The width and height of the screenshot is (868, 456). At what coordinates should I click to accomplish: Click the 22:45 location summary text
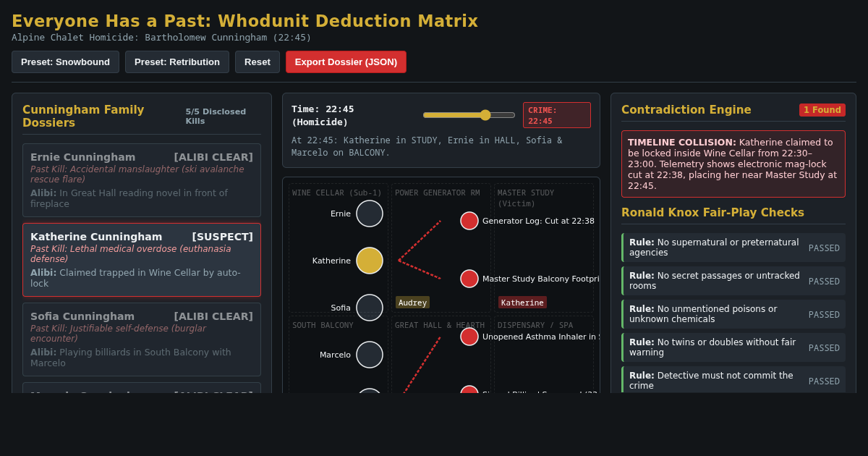pos(427,146)
